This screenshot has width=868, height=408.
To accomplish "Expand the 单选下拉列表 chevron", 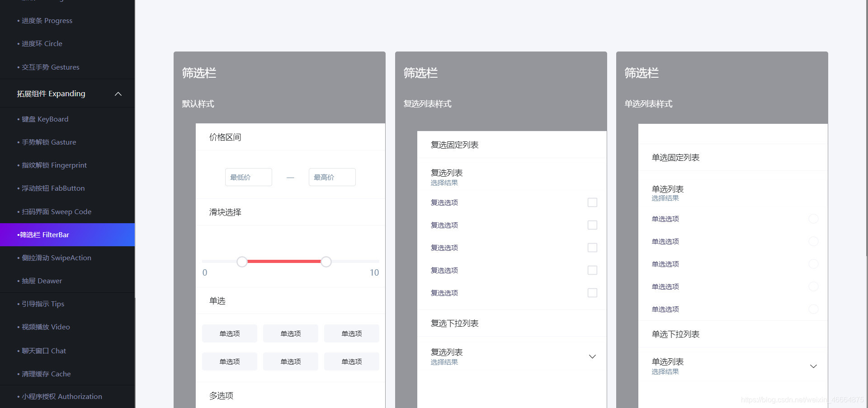I will click(x=813, y=366).
